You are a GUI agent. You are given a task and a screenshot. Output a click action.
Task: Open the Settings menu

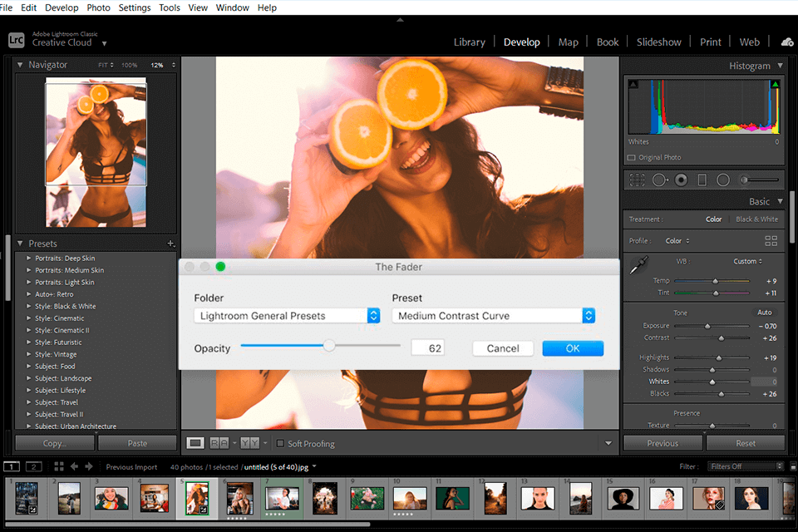coord(135,7)
